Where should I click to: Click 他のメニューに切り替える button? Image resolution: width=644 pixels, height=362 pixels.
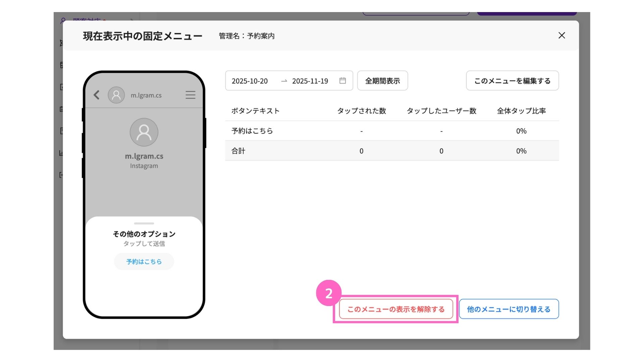pos(508,309)
